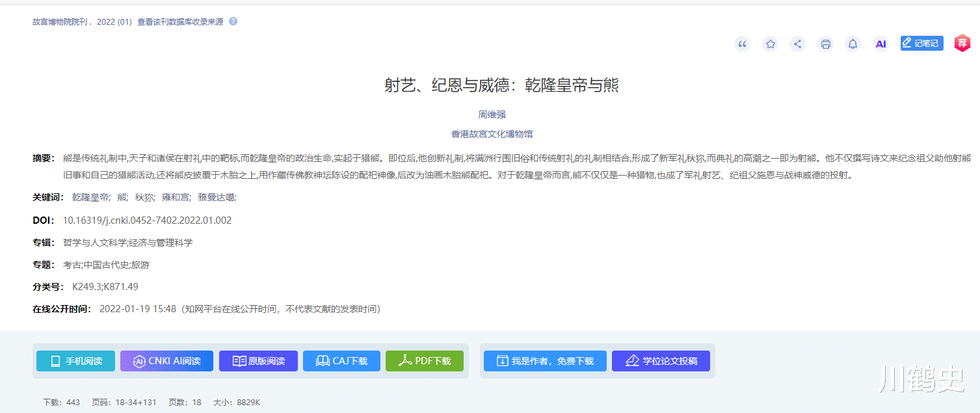Viewport: 980px width, 413px height.
Task: Click the 页数：18 text
Action: point(185,403)
